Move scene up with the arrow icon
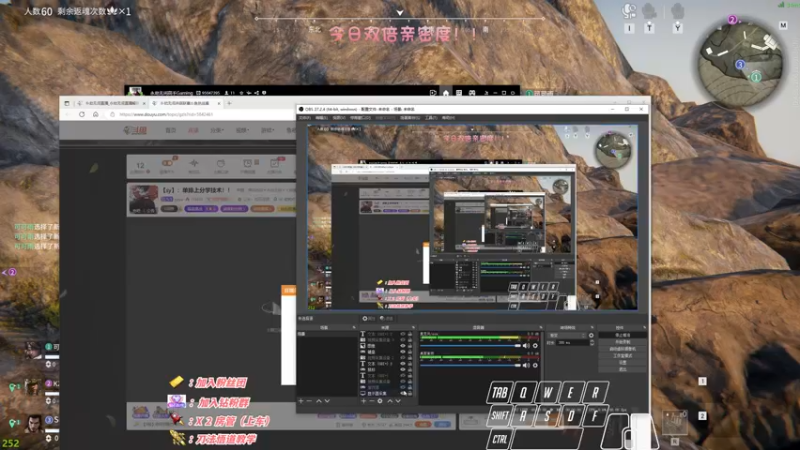Screen dimensions: 800x450 318,401
